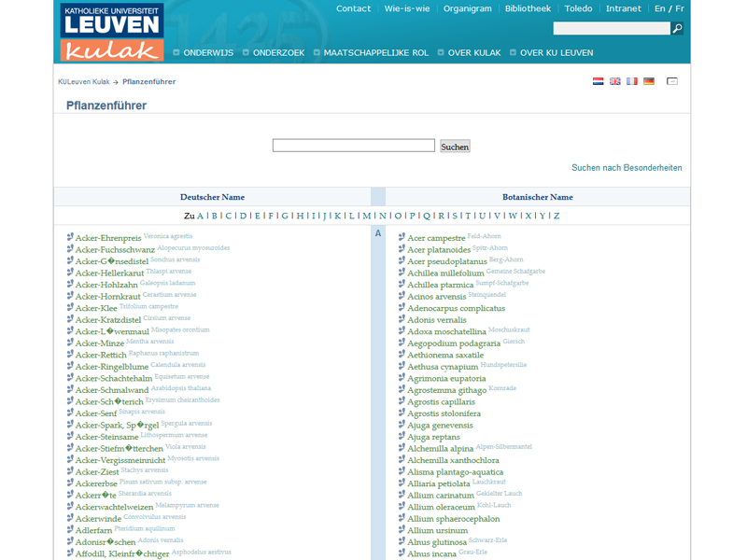Screen dimensions: 747x560
Task: Open Suchen nach Besonderheiten link
Action: 627,166
